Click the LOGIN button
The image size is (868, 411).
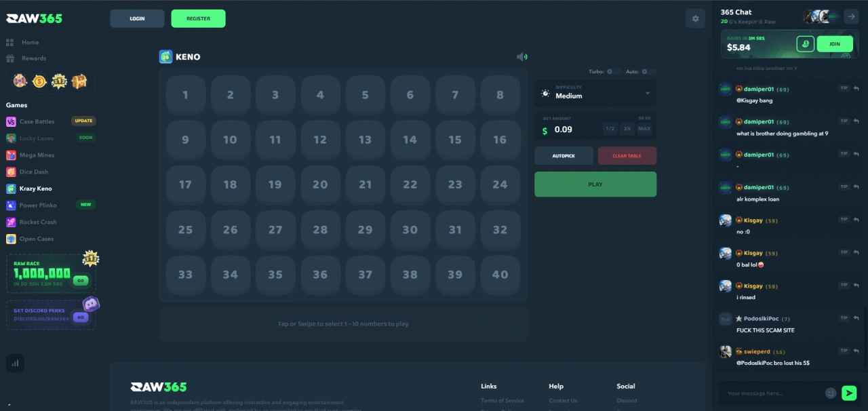[137, 18]
